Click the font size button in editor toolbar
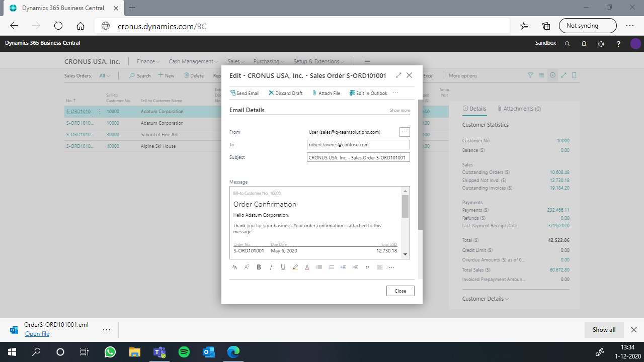 [x=247, y=267]
